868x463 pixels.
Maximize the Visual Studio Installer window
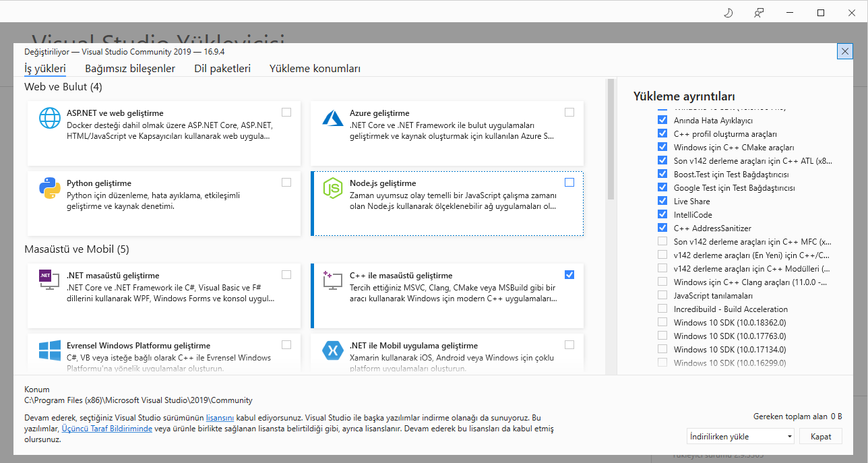pyautogui.click(x=821, y=13)
